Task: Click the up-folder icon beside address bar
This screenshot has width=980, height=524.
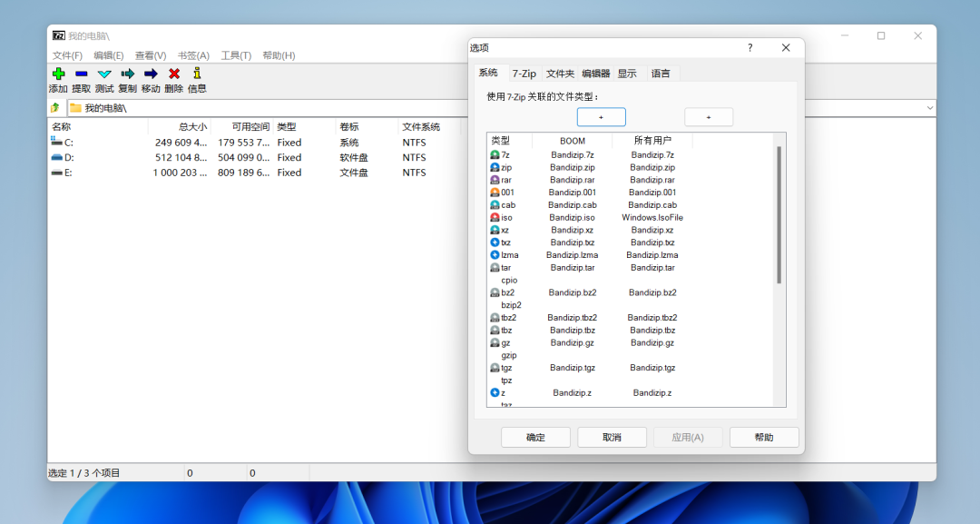Action: (55, 107)
